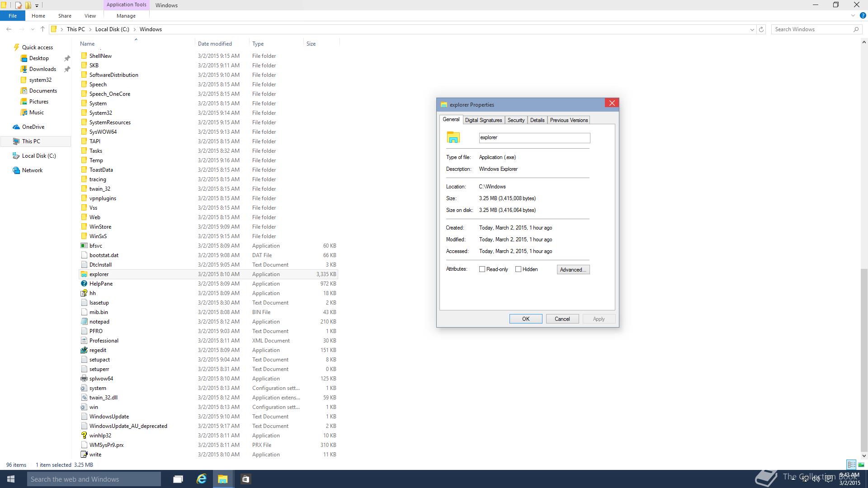Screen dimensions: 868x488
Task: Open the Store app from taskbar
Action: coord(245,479)
